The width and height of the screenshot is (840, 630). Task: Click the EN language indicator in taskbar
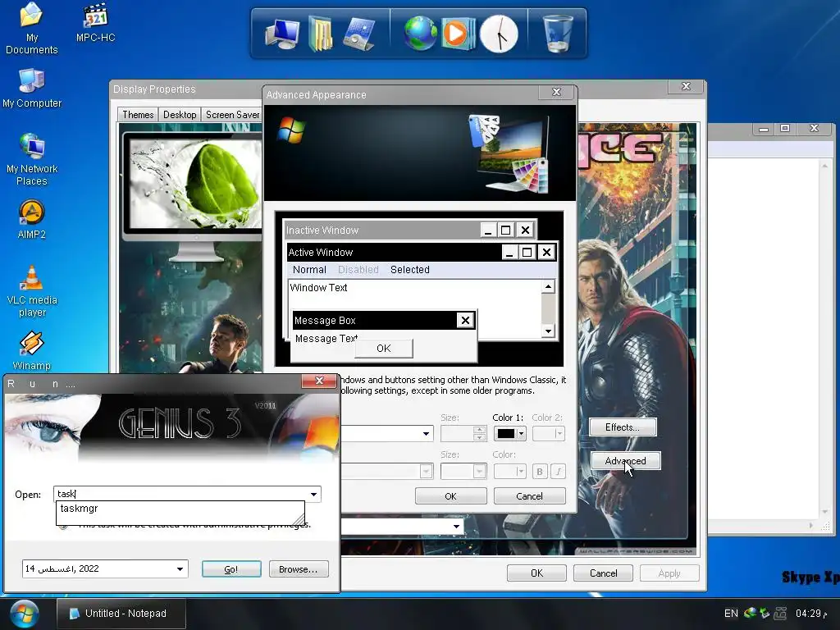tap(731, 614)
